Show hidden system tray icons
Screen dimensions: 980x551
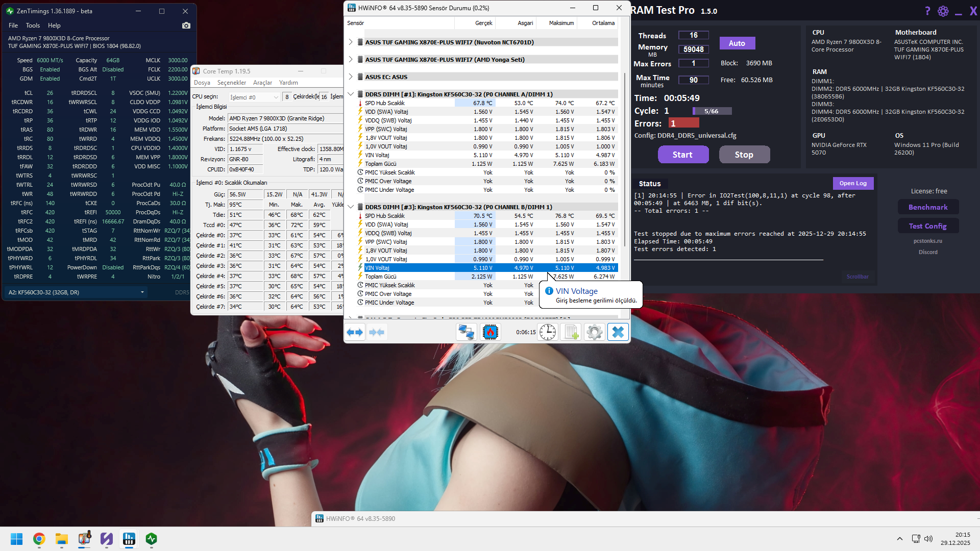click(x=900, y=539)
